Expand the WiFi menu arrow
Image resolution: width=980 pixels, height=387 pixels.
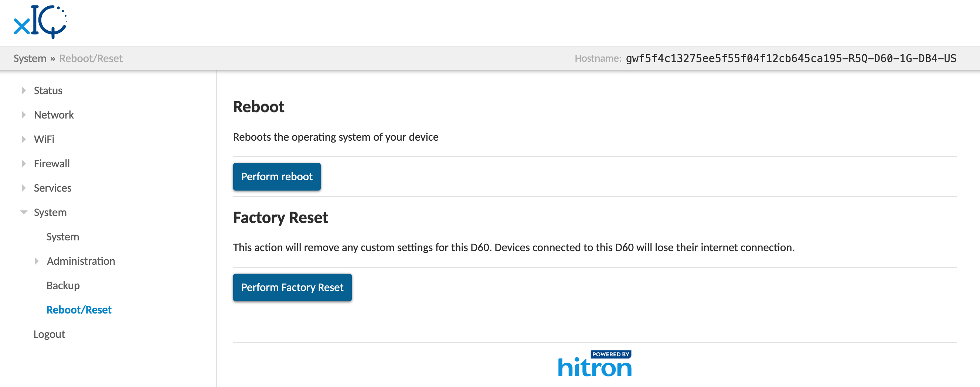(x=24, y=139)
